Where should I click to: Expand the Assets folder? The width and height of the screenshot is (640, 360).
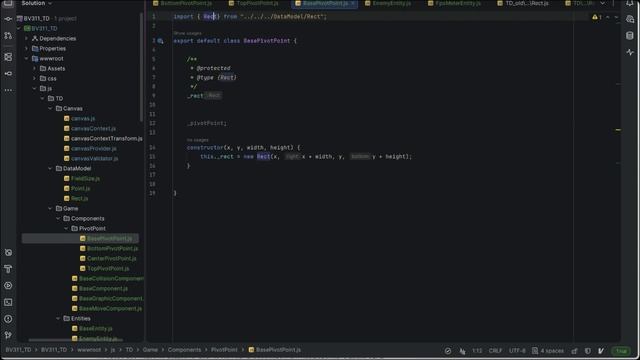34,69
